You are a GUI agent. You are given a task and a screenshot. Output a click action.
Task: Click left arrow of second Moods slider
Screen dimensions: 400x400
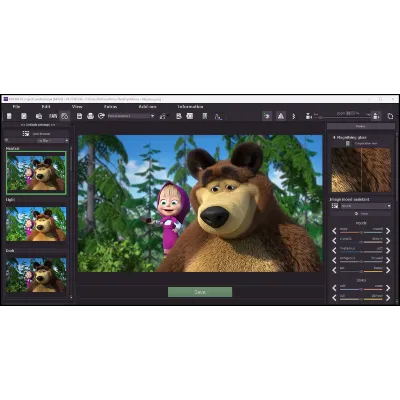pyautogui.click(x=334, y=240)
